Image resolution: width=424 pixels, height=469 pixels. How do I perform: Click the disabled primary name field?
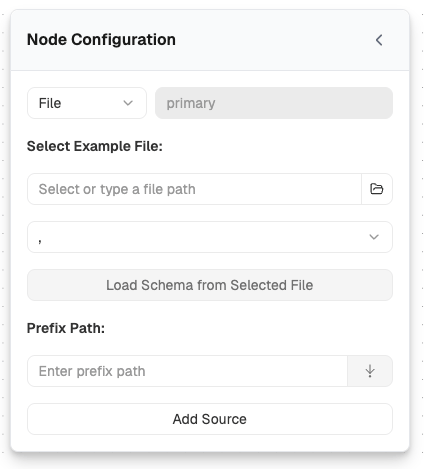(x=274, y=103)
